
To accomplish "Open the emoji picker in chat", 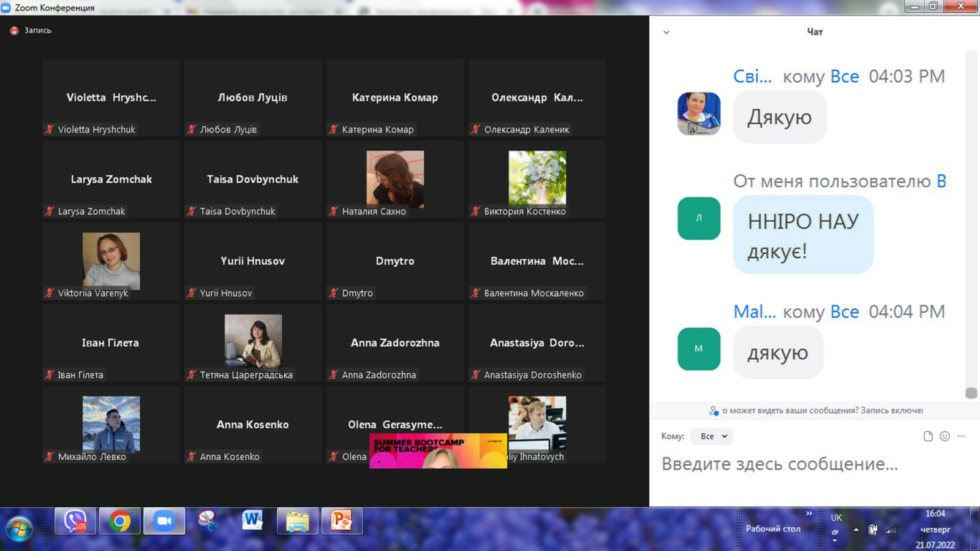I will click(x=944, y=436).
